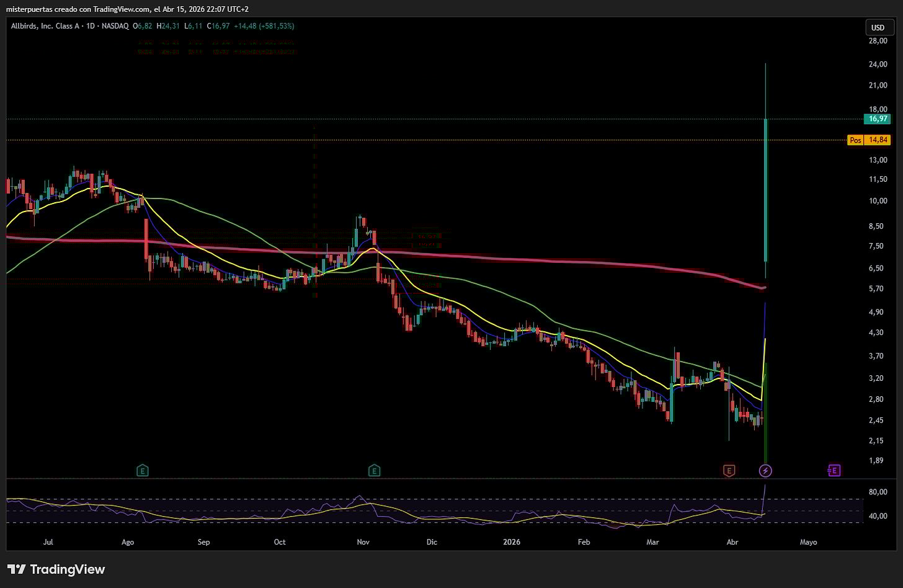Open the green earnings marker near November
This screenshot has width=903, height=588.
click(374, 471)
